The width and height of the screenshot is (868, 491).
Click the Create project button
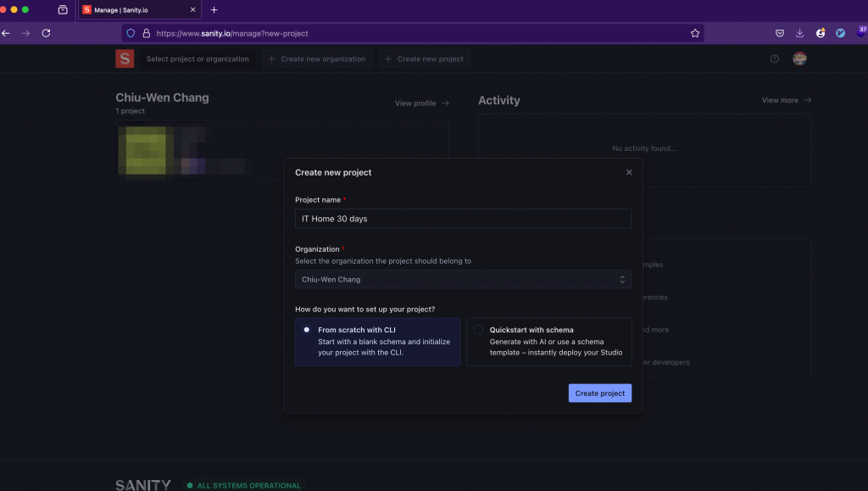click(599, 393)
